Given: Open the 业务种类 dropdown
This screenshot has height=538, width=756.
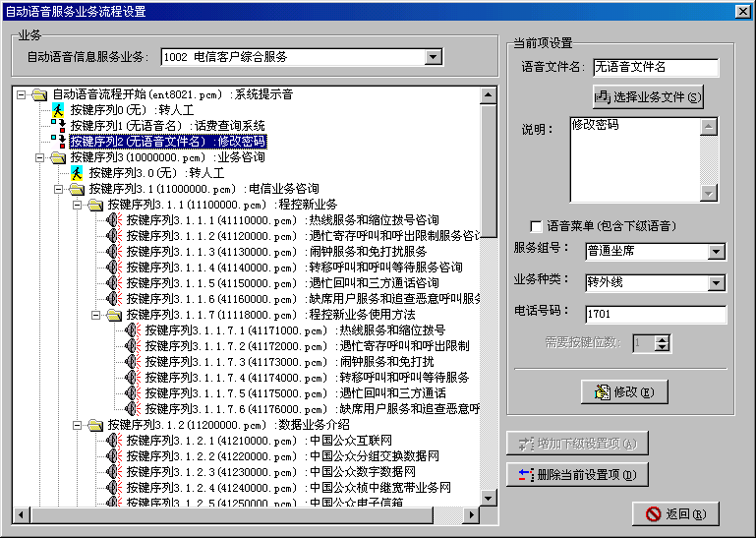Looking at the screenshot, I should (716, 283).
